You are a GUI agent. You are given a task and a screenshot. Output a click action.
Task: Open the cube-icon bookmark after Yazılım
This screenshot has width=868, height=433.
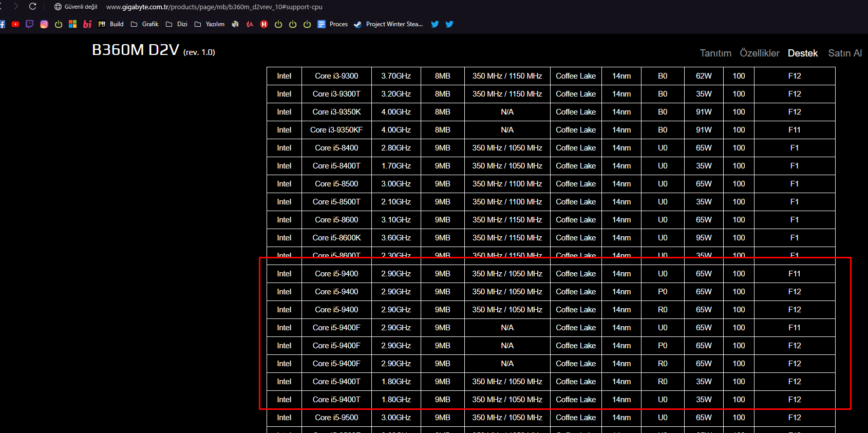point(235,24)
